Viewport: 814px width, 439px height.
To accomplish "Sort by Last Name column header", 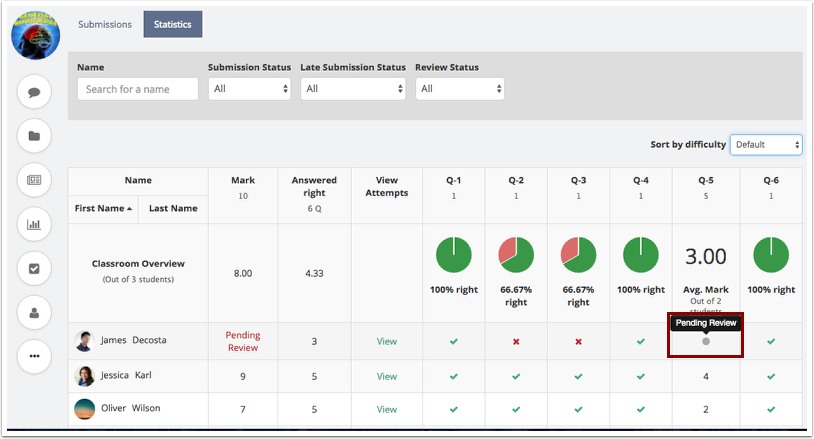I will click(x=173, y=208).
